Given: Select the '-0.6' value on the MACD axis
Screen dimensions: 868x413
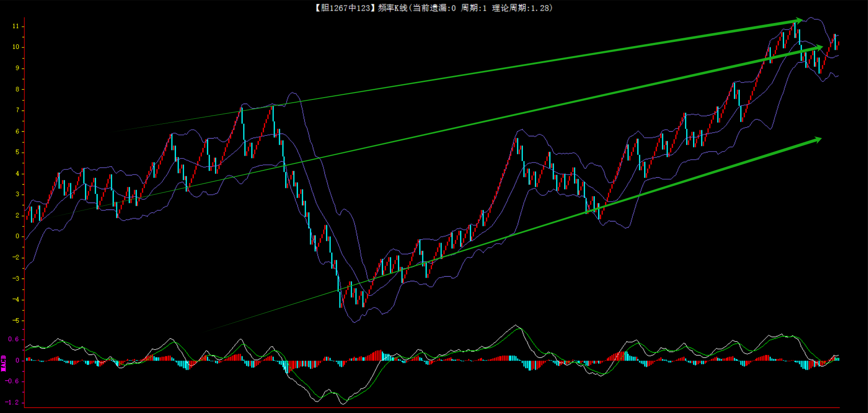Looking at the screenshot, I should [12, 381].
